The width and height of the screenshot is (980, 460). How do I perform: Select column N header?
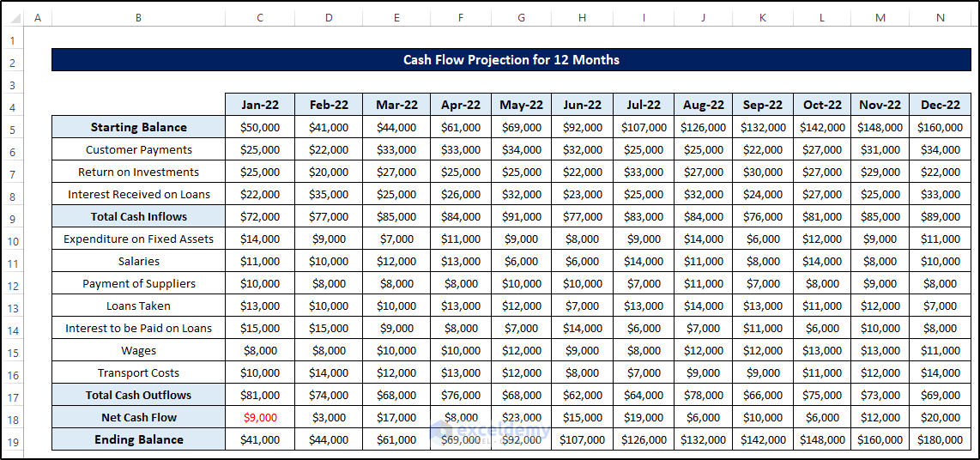pyautogui.click(x=940, y=18)
